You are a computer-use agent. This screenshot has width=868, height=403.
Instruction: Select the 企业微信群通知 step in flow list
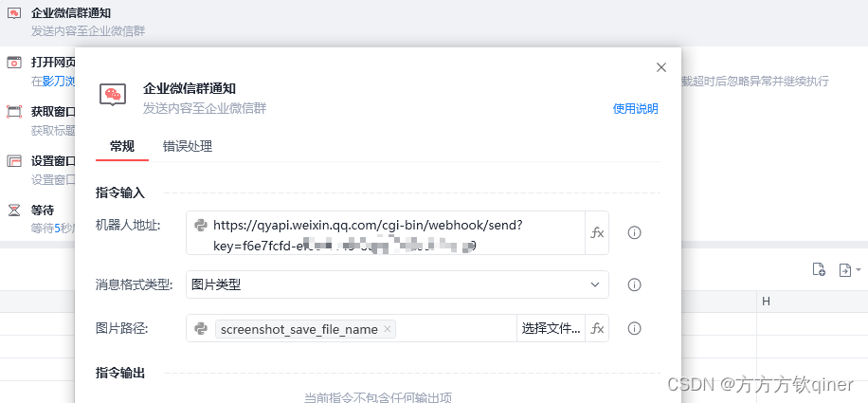coord(434,22)
